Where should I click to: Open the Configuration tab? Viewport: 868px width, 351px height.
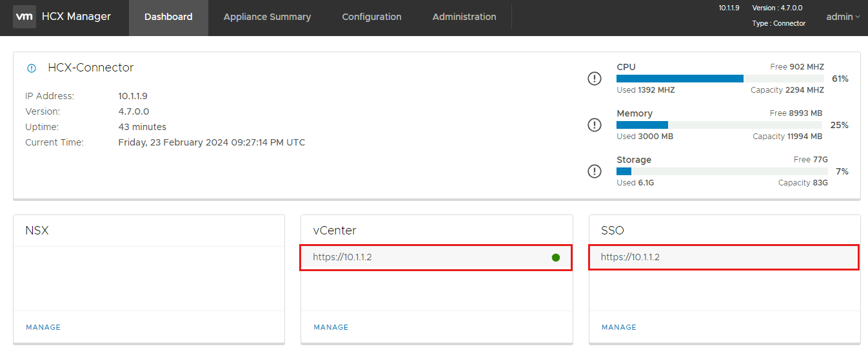tap(371, 17)
